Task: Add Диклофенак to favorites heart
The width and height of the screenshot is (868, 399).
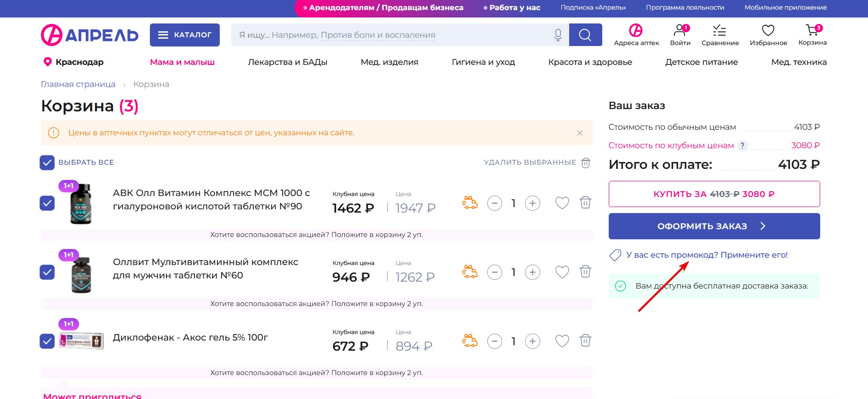Action: pyautogui.click(x=562, y=341)
